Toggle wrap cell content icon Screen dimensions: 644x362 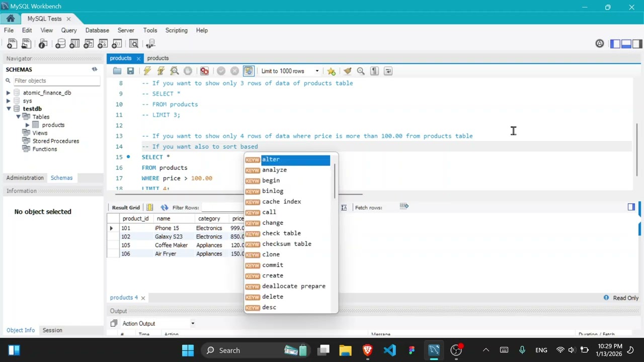344,207
